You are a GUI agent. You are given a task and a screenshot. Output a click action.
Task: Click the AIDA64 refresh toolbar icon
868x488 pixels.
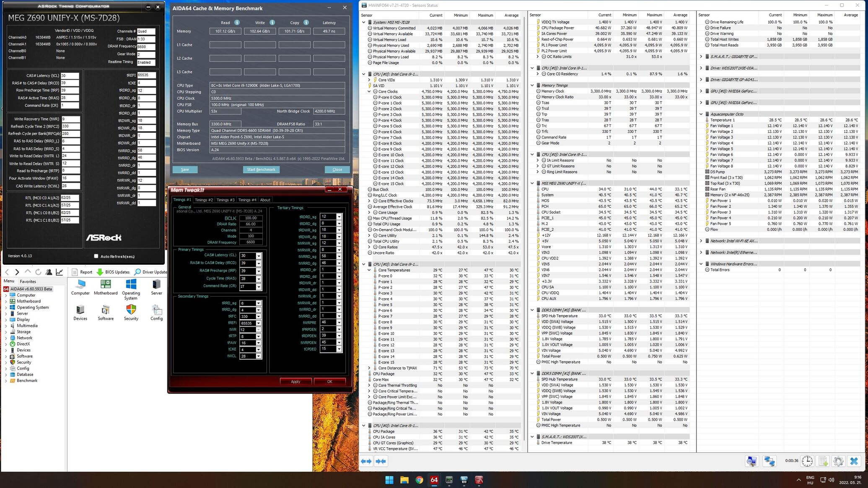coord(38,272)
